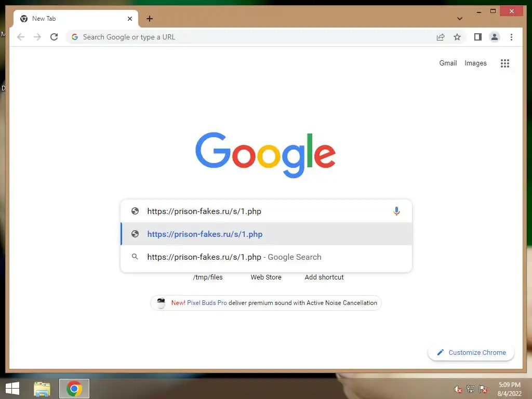
Task: Reload the current page
Action: coord(54,37)
